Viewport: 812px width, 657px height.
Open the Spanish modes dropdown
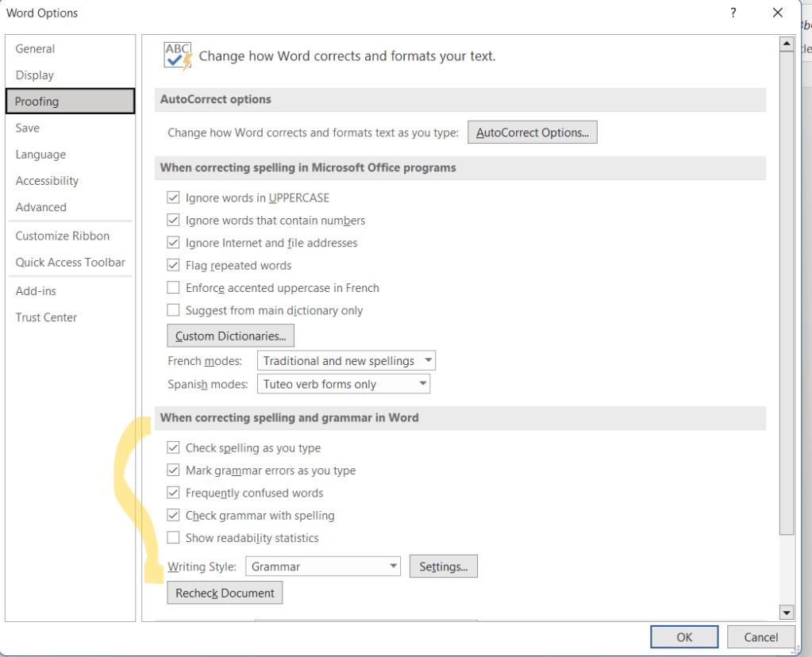tap(344, 384)
